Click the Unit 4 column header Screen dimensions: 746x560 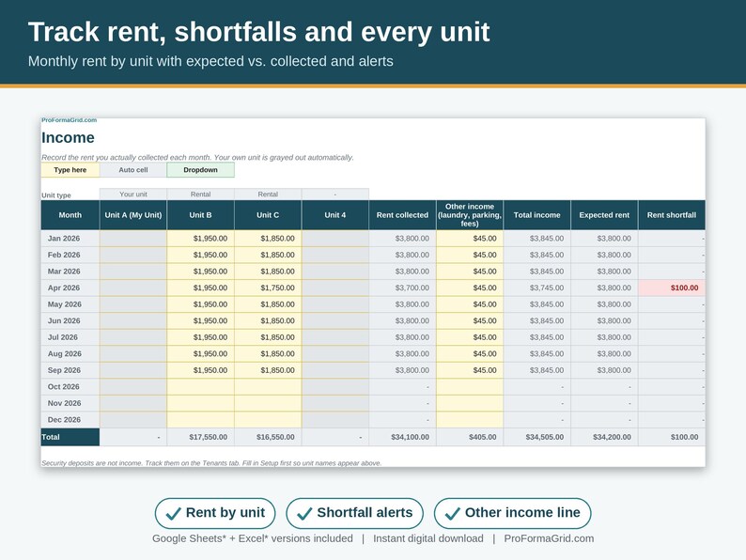tap(334, 215)
